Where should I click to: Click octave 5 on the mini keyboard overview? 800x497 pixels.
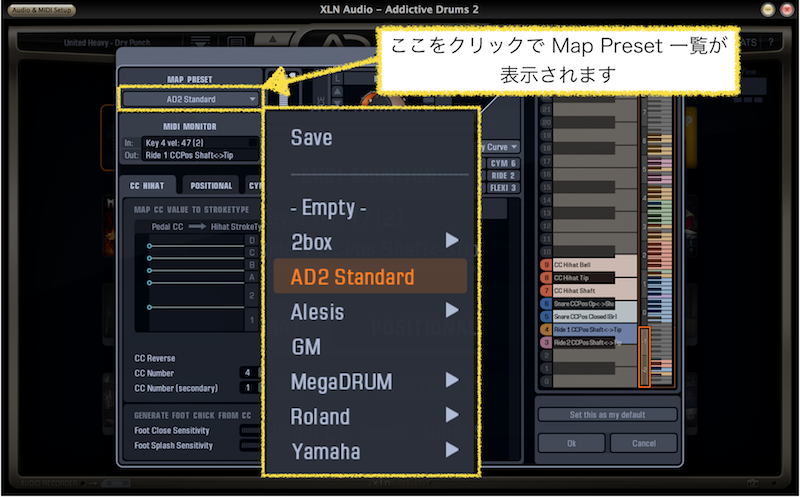point(644,169)
